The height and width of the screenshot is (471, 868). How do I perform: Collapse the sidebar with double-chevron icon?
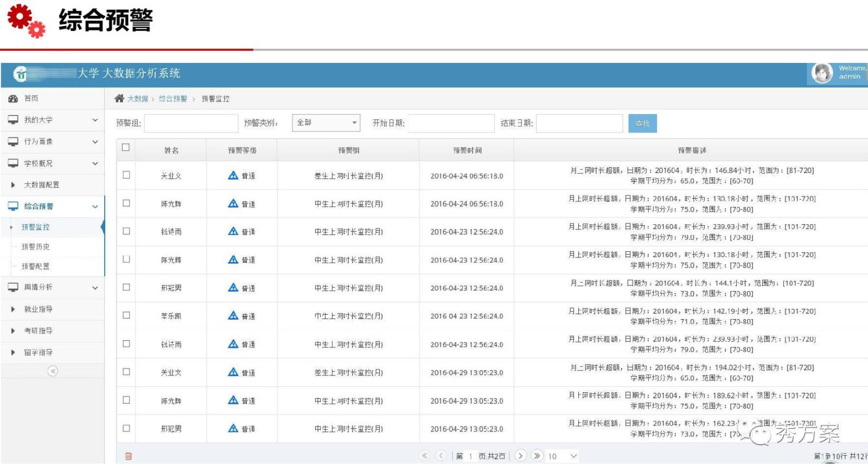tap(53, 371)
